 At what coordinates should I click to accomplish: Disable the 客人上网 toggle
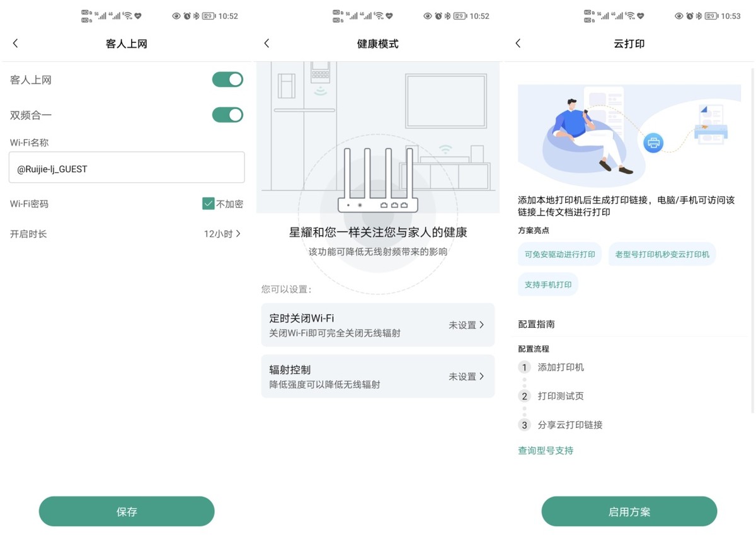pyautogui.click(x=227, y=79)
